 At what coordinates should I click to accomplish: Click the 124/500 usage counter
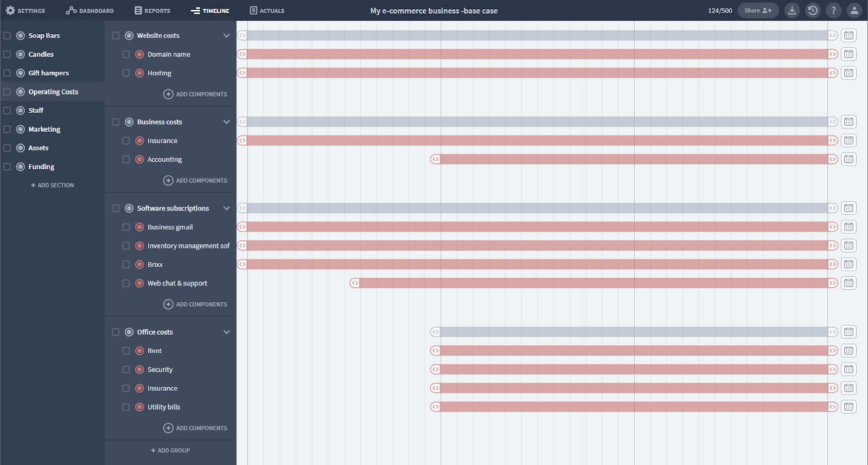click(x=720, y=10)
